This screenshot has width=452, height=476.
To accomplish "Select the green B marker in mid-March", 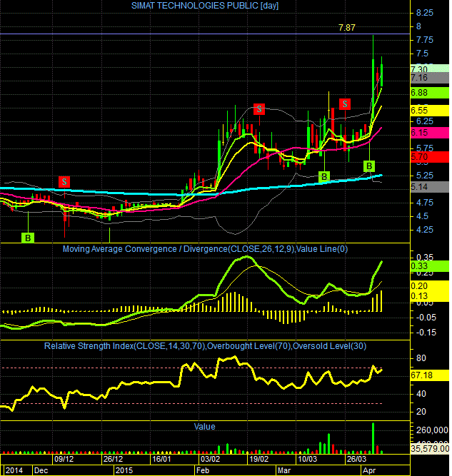I will [x=324, y=176].
